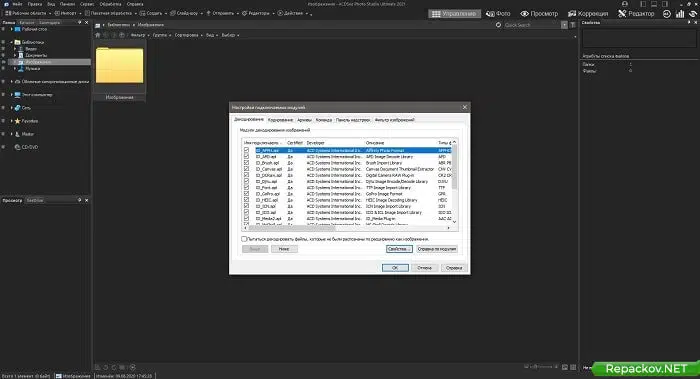The image size is (700, 379).
Task: Click the Home icon in browser toolbar
Action: point(98,35)
